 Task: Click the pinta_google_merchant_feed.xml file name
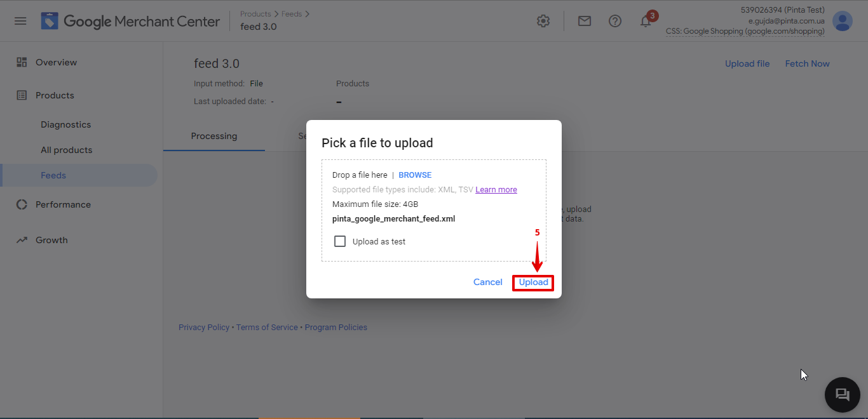[394, 218]
